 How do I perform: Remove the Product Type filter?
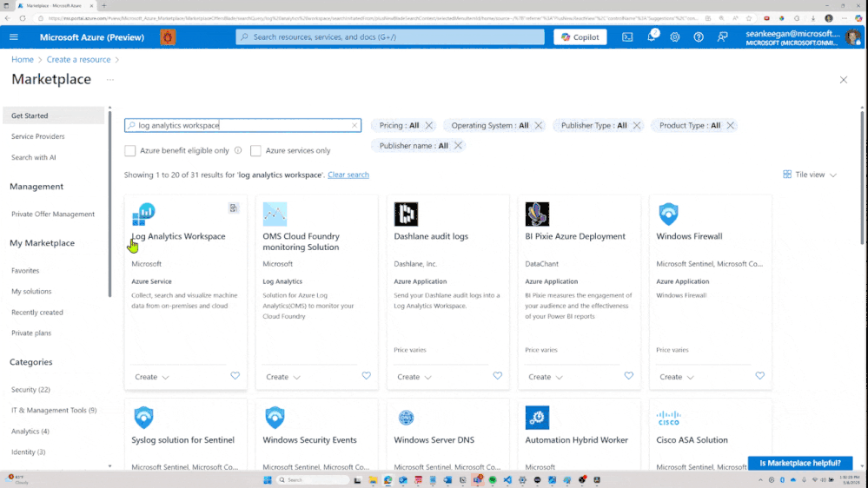tap(730, 126)
